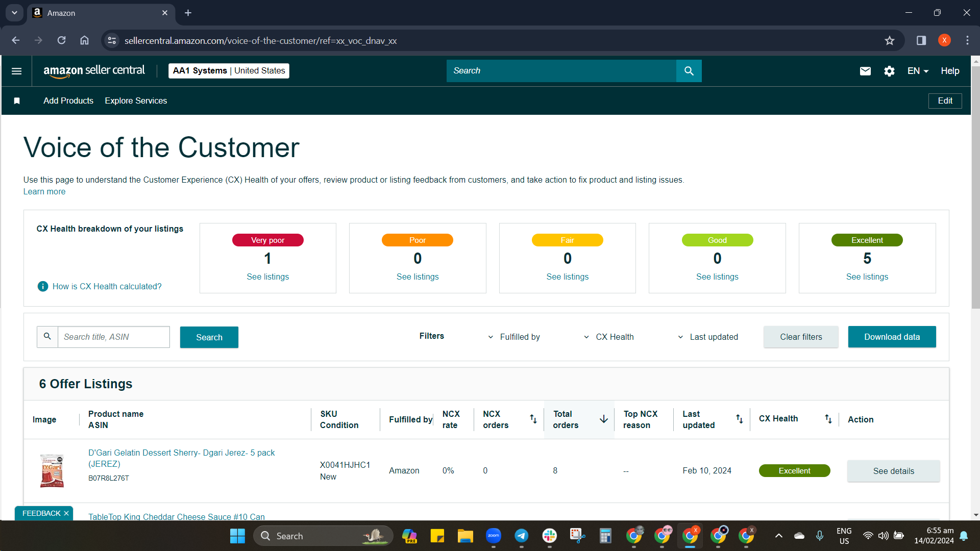
Task: Open the FEEDBACK tab
Action: point(41,513)
